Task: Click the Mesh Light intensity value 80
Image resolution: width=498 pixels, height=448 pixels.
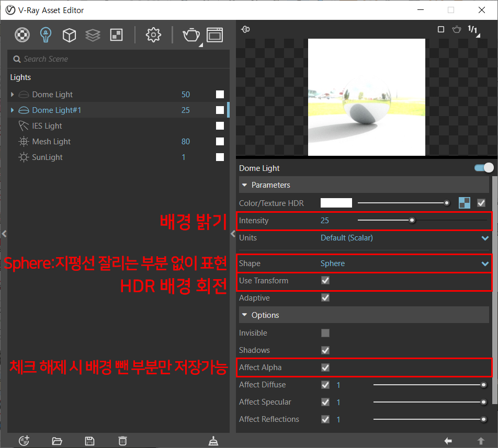Action: click(186, 142)
